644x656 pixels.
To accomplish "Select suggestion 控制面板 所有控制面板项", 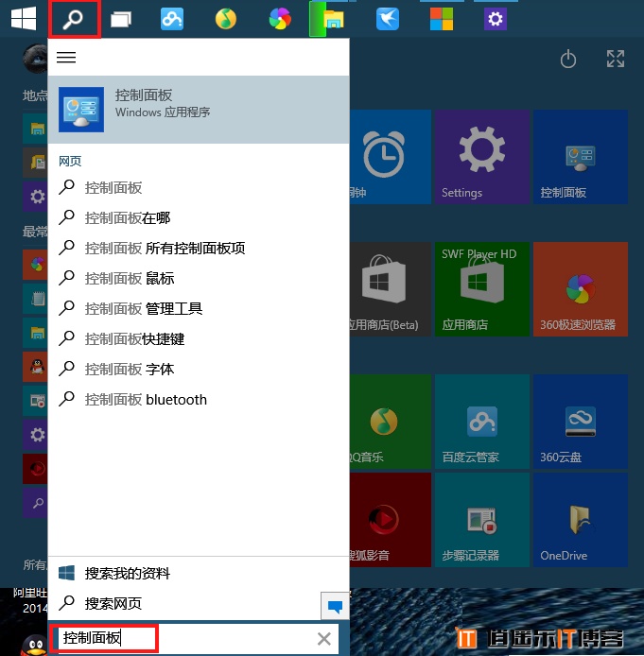I will (x=199, y=248).
